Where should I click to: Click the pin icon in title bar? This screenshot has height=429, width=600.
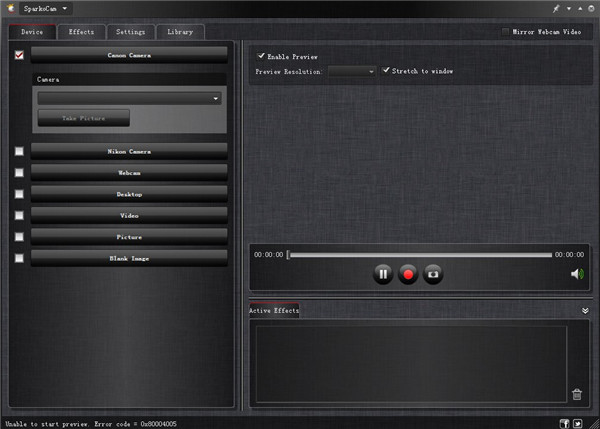tap(556, 8)
